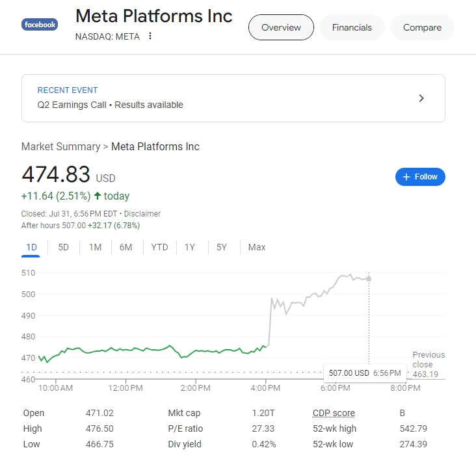Go to Market Summary breadcrumb link
476x461 pixels.
(x=60, y=146)
